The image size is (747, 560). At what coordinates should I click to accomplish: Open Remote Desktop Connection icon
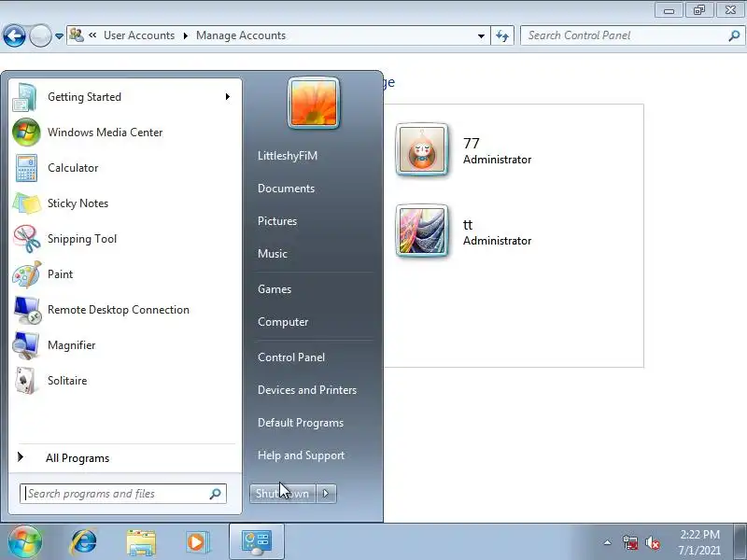[x=27, y=310]
